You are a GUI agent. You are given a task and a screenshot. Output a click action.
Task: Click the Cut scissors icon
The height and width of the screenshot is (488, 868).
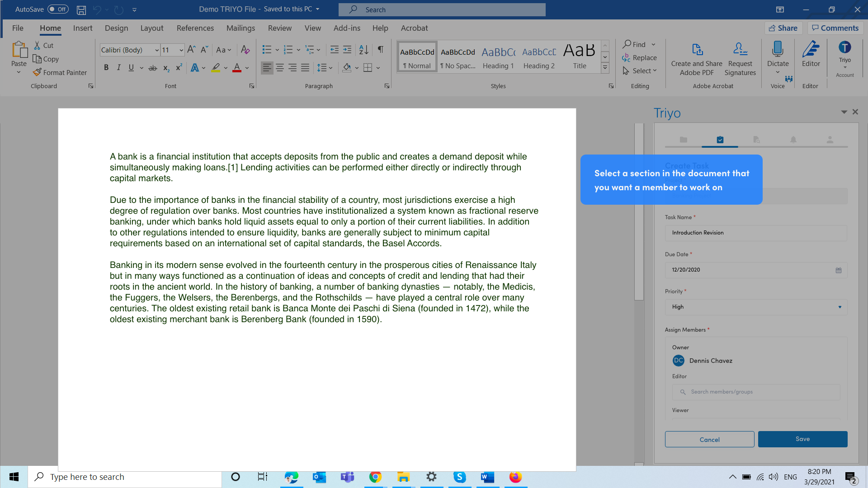(x=37, y=45)
